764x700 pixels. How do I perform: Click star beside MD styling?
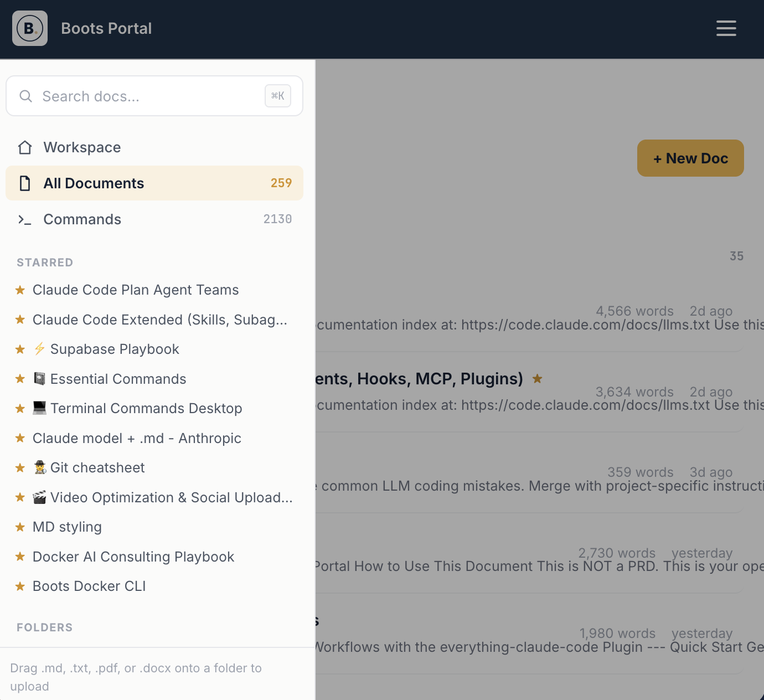click(x=20, y=527)
